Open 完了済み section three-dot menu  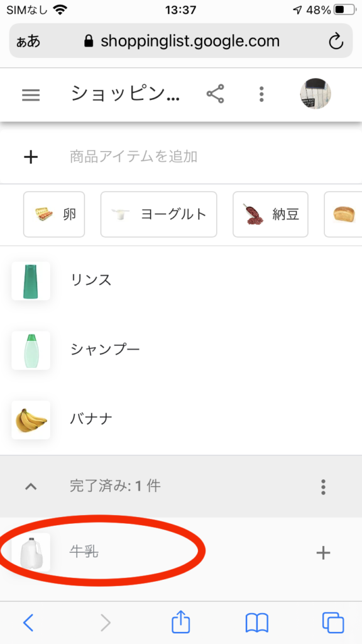tap(324, 487)
